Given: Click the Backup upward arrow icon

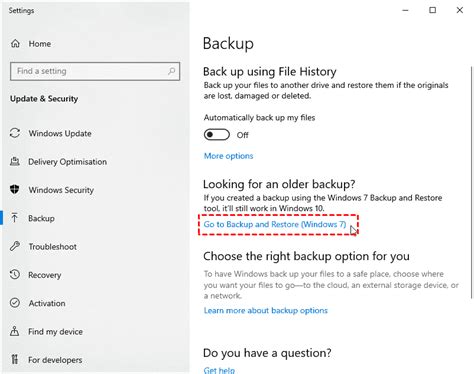Looking at the screenshot, I should [15, 218].
